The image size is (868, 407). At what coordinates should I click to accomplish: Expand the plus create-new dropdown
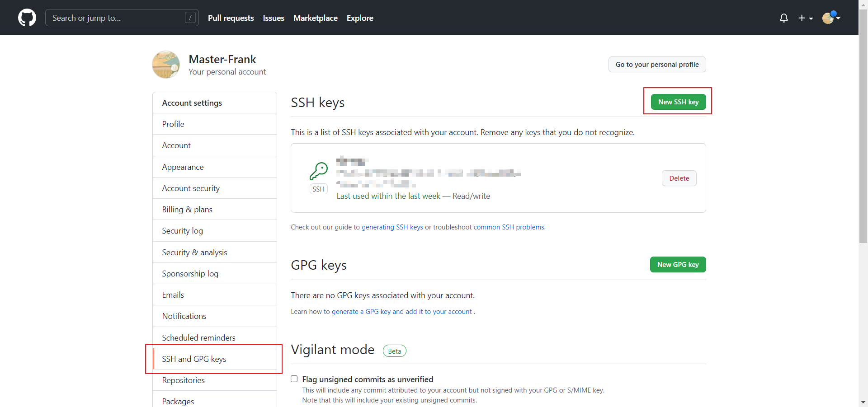pyautogui.click(x=806, y=18)
